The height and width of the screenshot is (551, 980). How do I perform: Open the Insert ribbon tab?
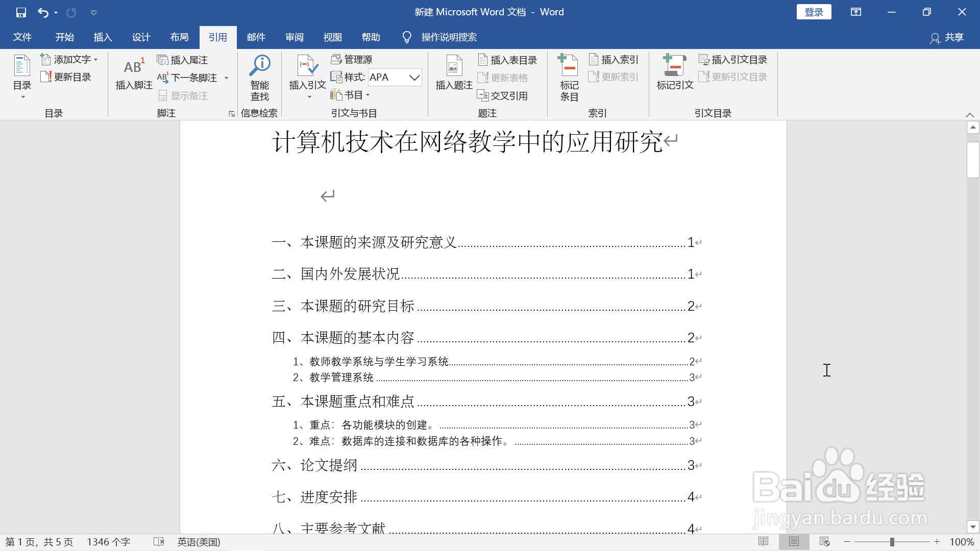coord(103,37)
